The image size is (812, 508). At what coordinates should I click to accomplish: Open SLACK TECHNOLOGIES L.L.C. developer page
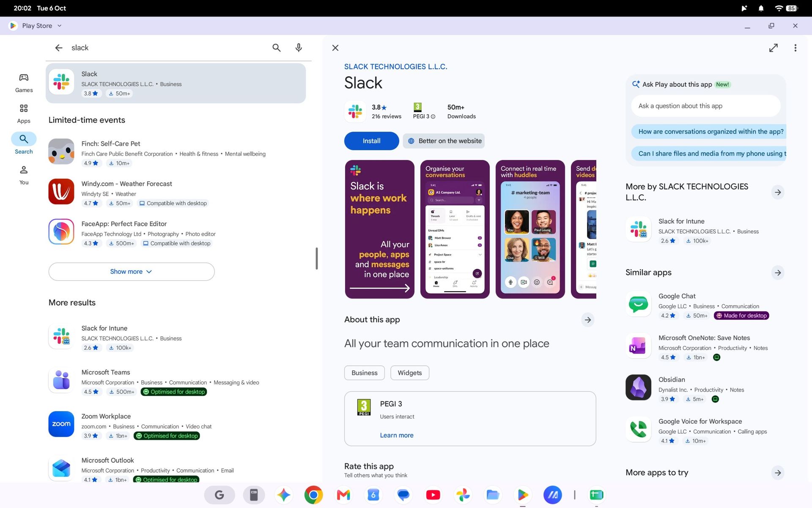395,66
